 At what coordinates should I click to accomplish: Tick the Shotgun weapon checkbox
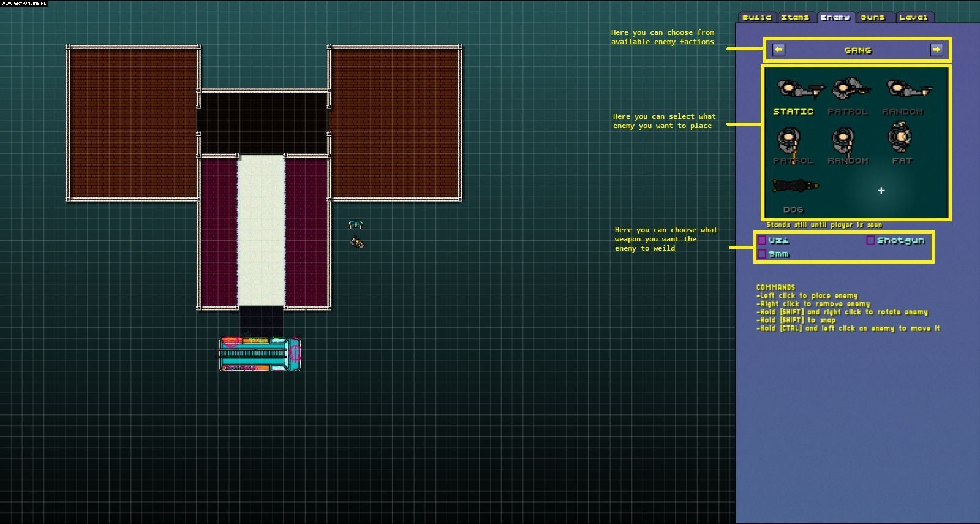click(x=870, y=240)
